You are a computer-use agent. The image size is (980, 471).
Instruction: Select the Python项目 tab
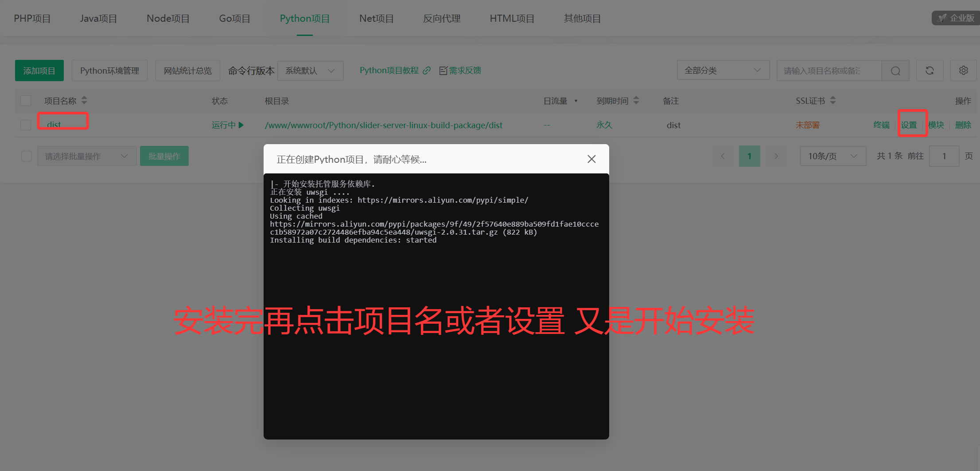[x=305, y=19]
